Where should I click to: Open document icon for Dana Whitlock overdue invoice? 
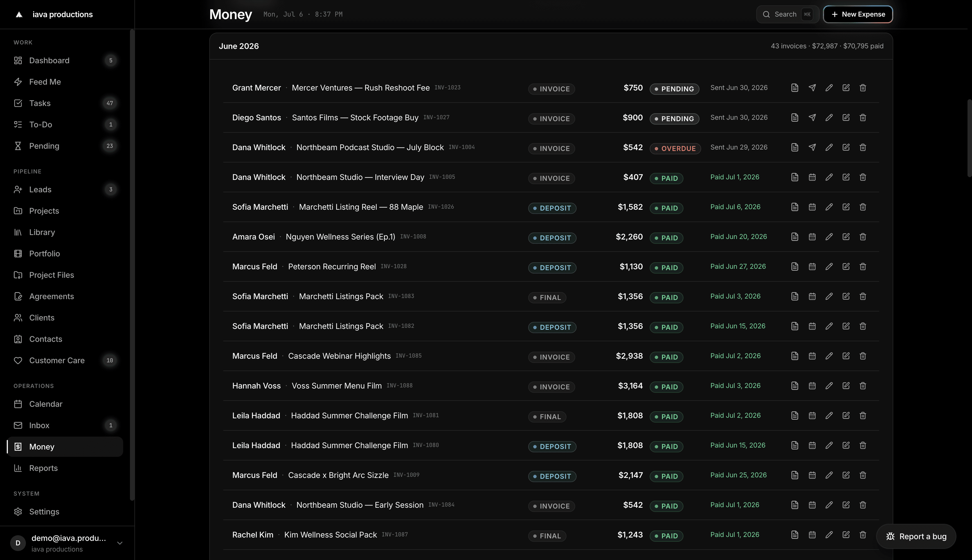(x=795, y=147)
